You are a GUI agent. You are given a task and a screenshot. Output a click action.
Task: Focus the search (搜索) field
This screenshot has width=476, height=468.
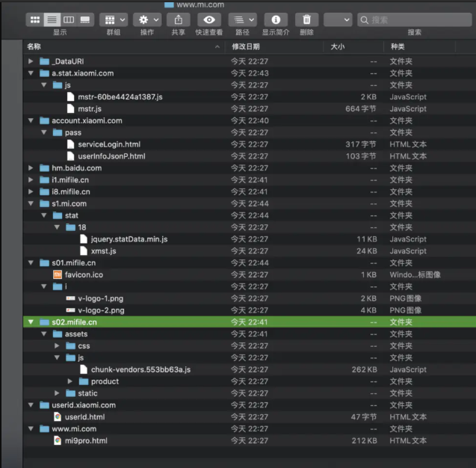(x=415, y=20)
